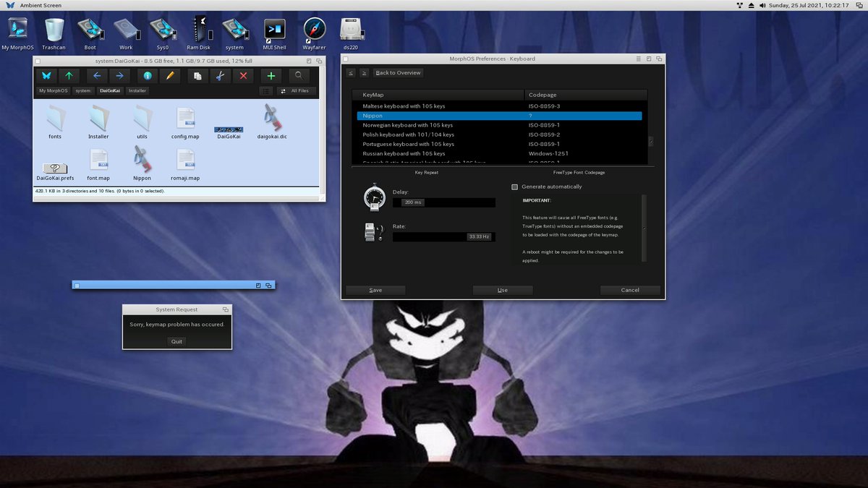Select the Nippon keymap file icon
The width and height of the screenshot is (868, 488).
(x=142, y=163)
